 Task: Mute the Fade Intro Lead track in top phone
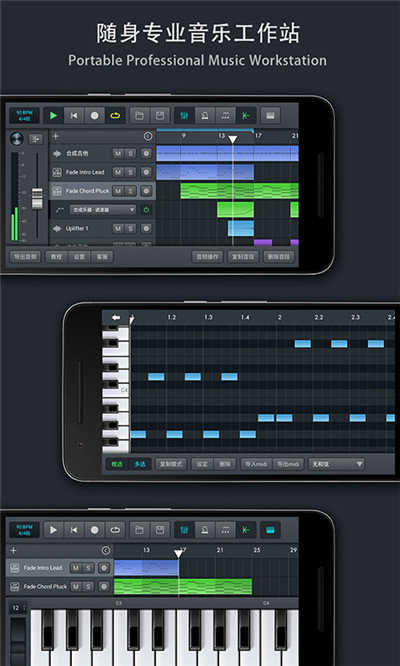coord(118,172)
